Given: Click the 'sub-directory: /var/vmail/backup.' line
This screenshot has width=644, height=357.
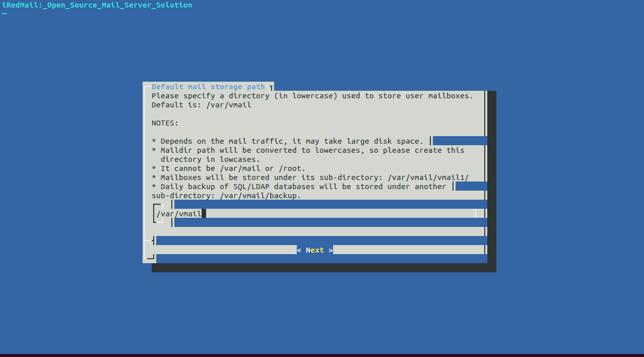Looking at the screenshot, I should (226, 196).
